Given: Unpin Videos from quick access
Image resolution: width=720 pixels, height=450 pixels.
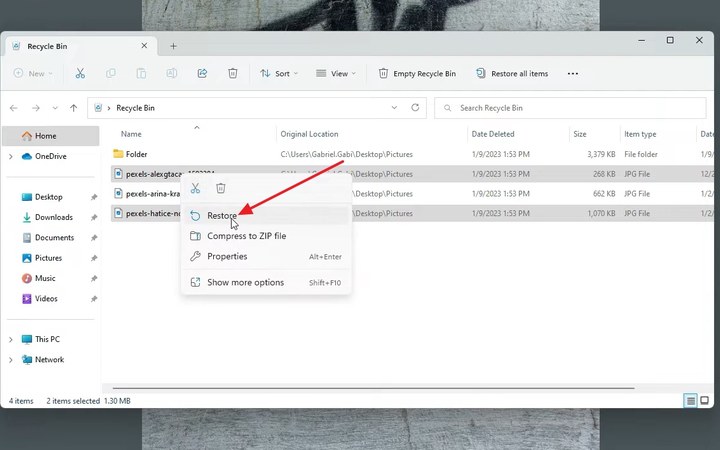Looking at the screenshot, I should pyautogui.click(x=94, y=299).
